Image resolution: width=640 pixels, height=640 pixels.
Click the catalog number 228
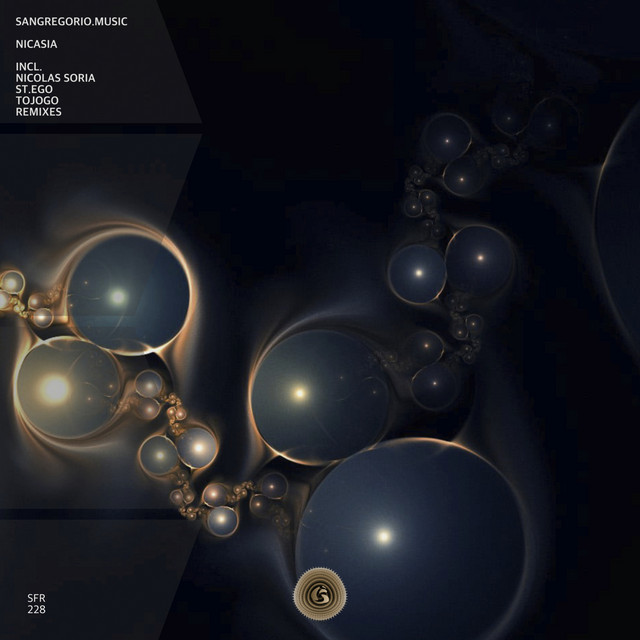(36, 609)
